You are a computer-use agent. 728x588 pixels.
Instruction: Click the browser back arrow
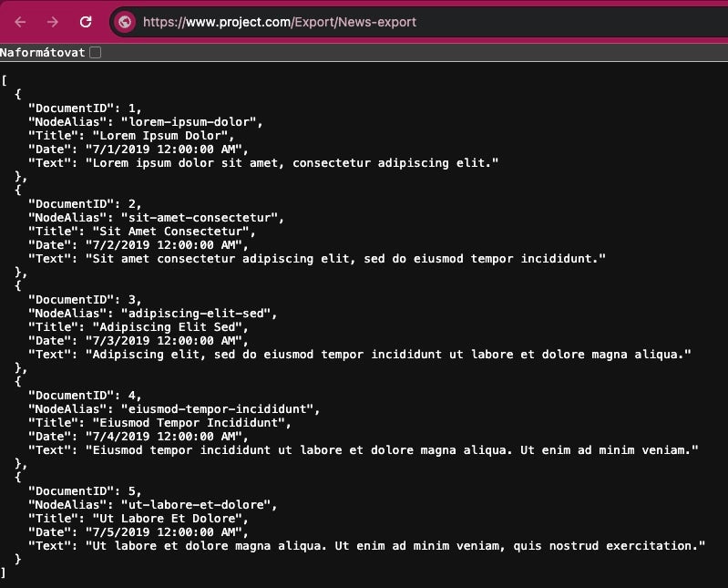(x=20, y=22)
